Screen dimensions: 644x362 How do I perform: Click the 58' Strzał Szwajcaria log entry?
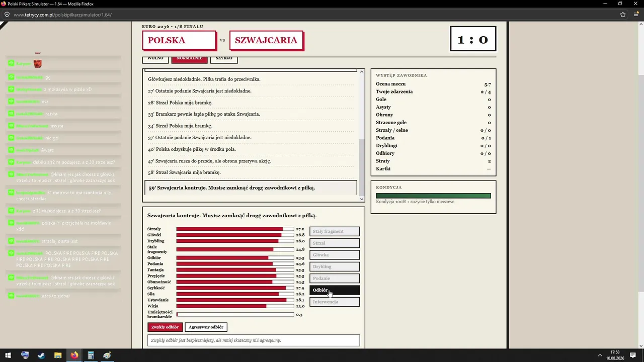[251, 172]
